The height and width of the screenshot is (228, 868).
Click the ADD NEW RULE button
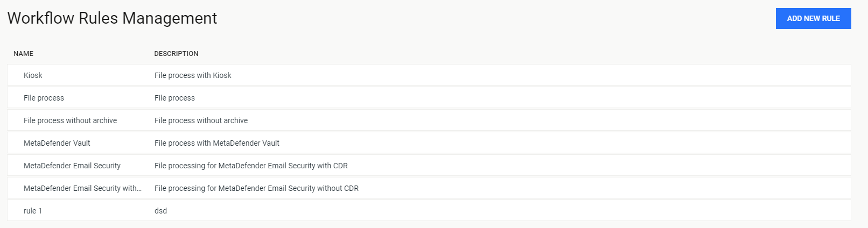[x=813, y=18]
